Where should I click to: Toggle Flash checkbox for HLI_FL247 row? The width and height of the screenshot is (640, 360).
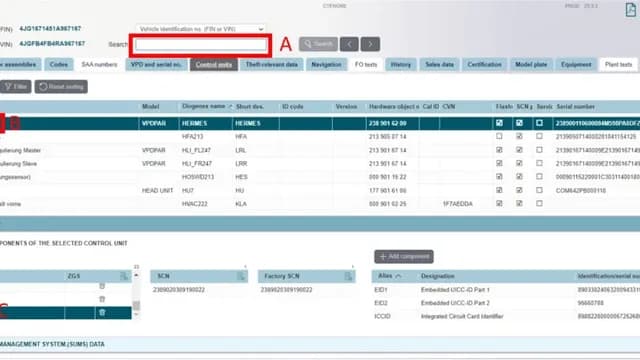pyautogui.click(x=499, y=150)
